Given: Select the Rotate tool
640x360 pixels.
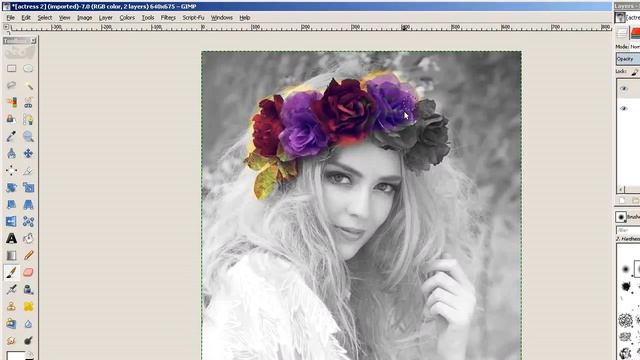Looking at the screenshot, I should (11, 187).
